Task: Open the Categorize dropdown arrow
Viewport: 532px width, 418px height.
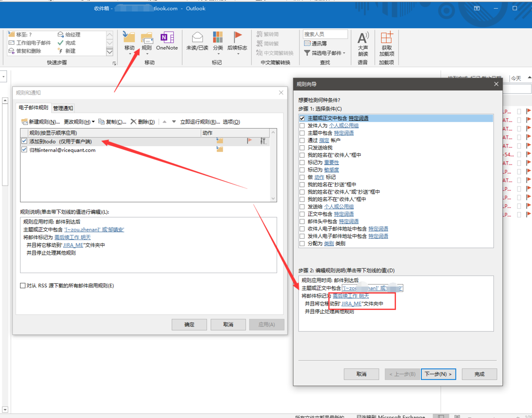Action: click(218, 54)
